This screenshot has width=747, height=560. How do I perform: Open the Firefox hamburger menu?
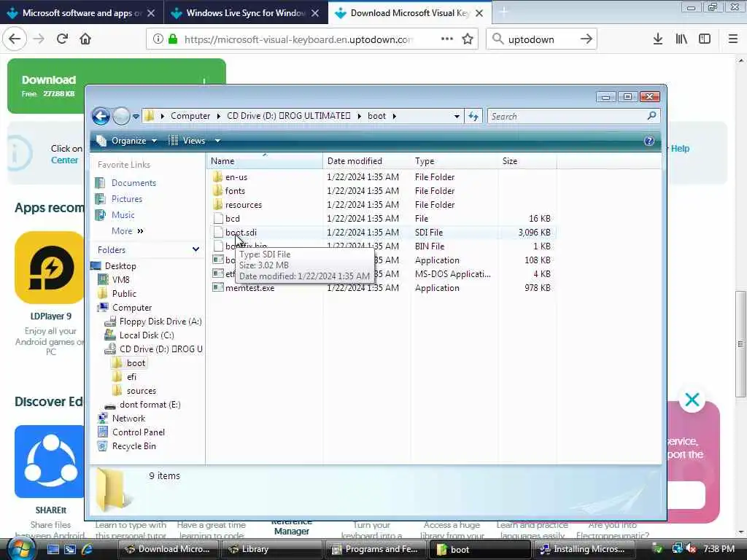[x=732, y=39]
